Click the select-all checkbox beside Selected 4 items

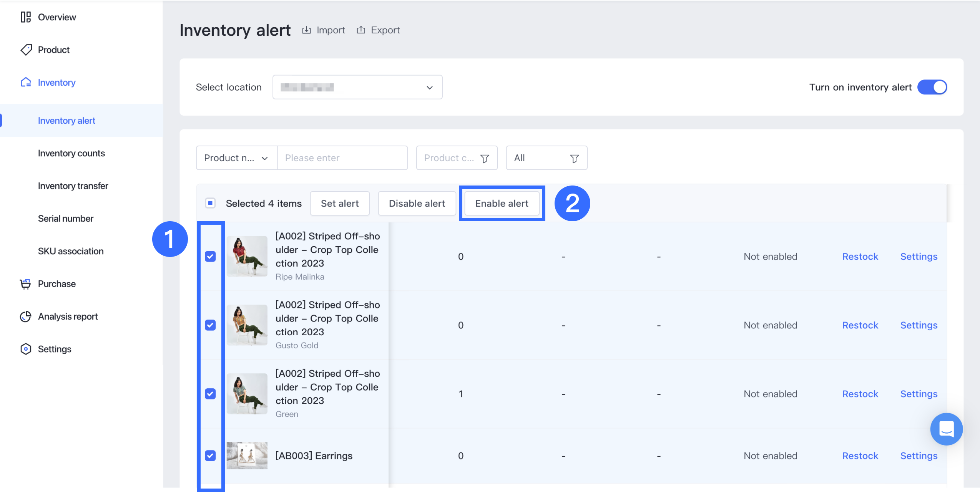coord(210,203)
